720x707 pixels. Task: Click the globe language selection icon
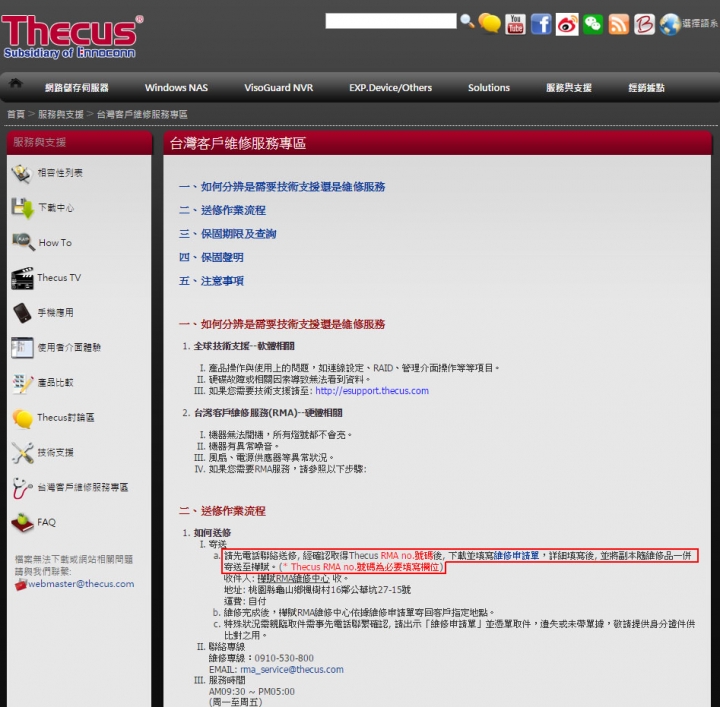tap(670, 24)
